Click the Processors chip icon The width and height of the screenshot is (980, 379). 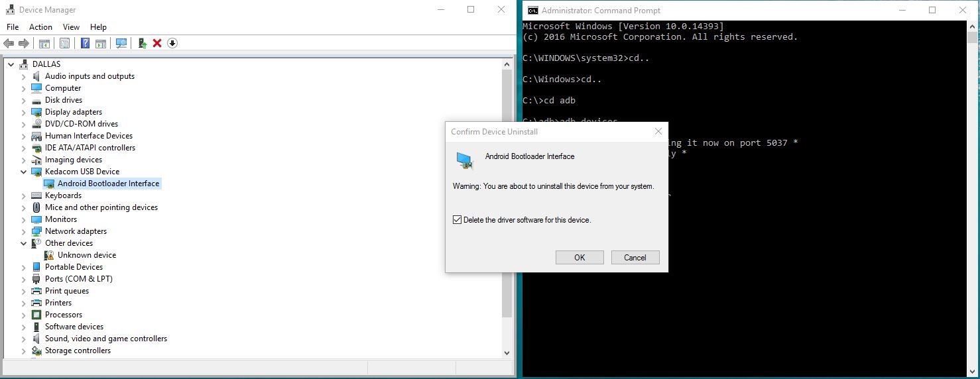36,315
